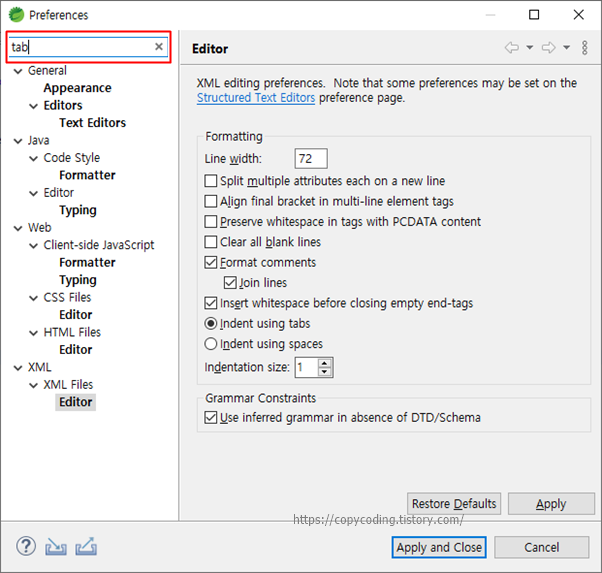Toggle Preserve whitespace in tags with PCDATA content

point(211,222)
